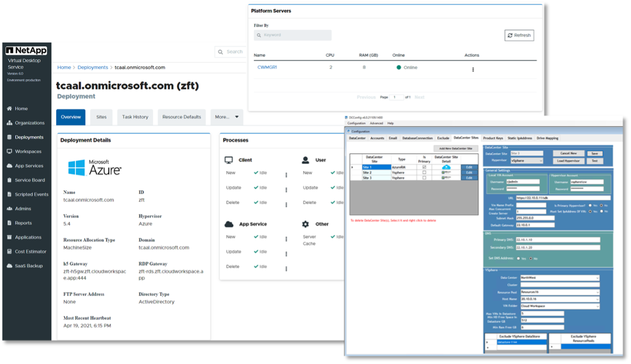Go to Scripted Events in sidebar
The height and width of the screenshot is (364, 631).
(x=31, y=194)
